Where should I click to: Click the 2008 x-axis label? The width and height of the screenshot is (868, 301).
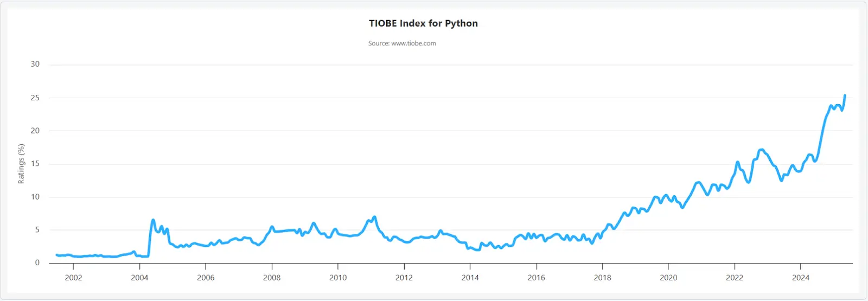[x=272, y=278]
